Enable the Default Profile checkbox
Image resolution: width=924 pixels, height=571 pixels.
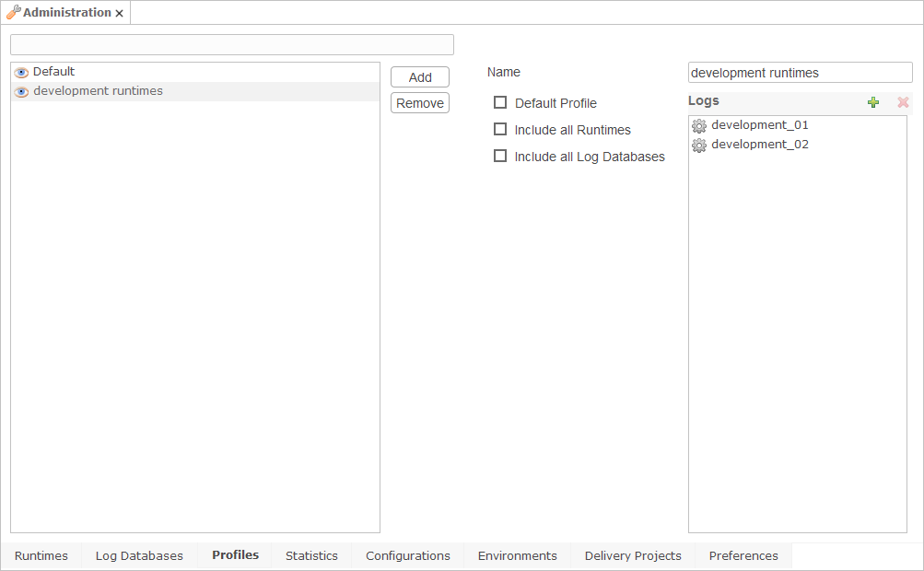(x=500, y=102)
